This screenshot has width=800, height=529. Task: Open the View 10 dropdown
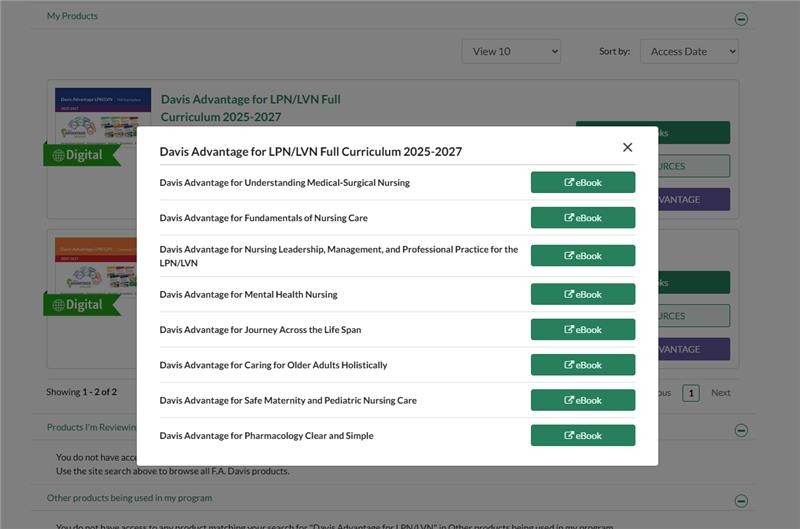click(511, 51)
